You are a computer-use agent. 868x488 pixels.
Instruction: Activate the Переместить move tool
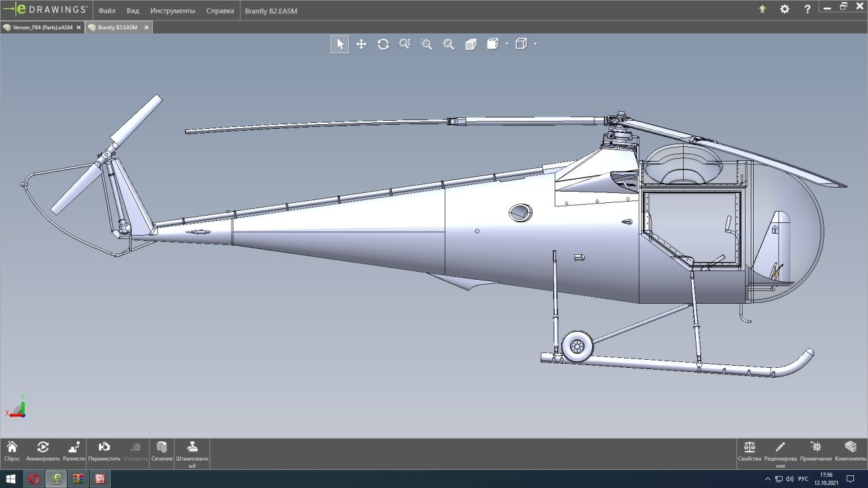104,452
